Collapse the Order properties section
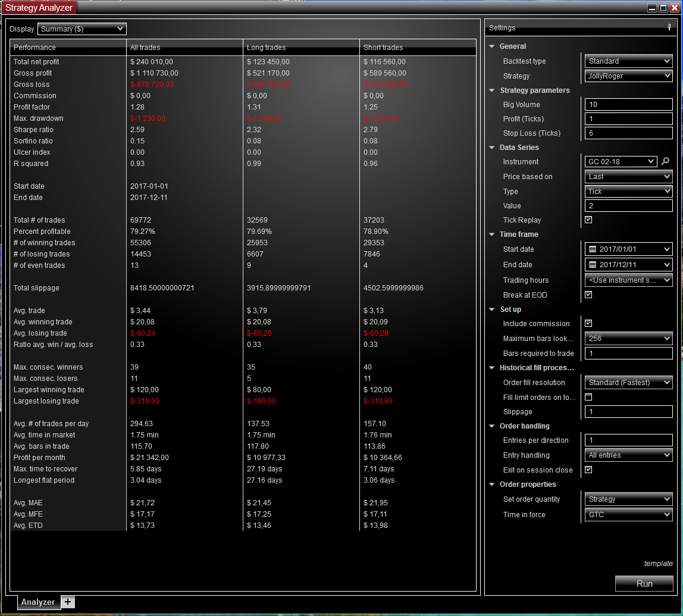The width and height of the screenshot is (683, 616). point(492,484)
